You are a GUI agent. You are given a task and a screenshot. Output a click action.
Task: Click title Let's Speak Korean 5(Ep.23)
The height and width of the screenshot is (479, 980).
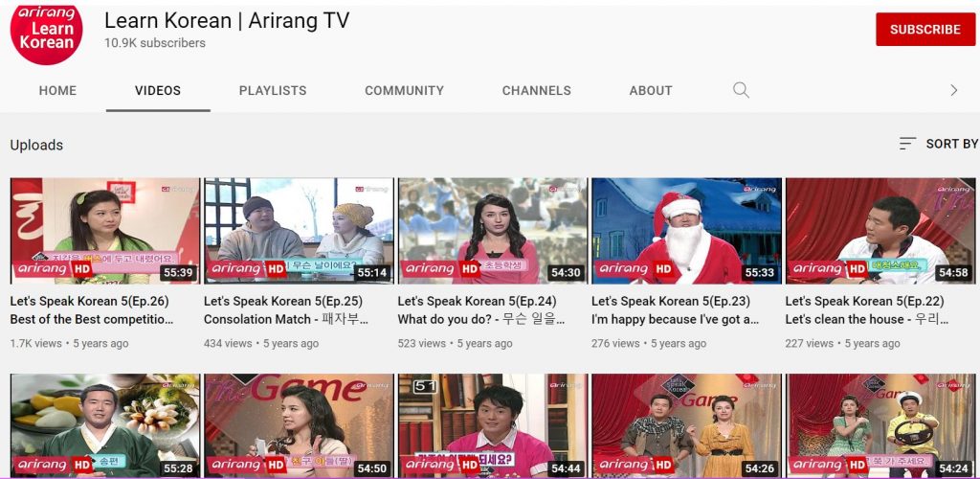pos(675,310)
